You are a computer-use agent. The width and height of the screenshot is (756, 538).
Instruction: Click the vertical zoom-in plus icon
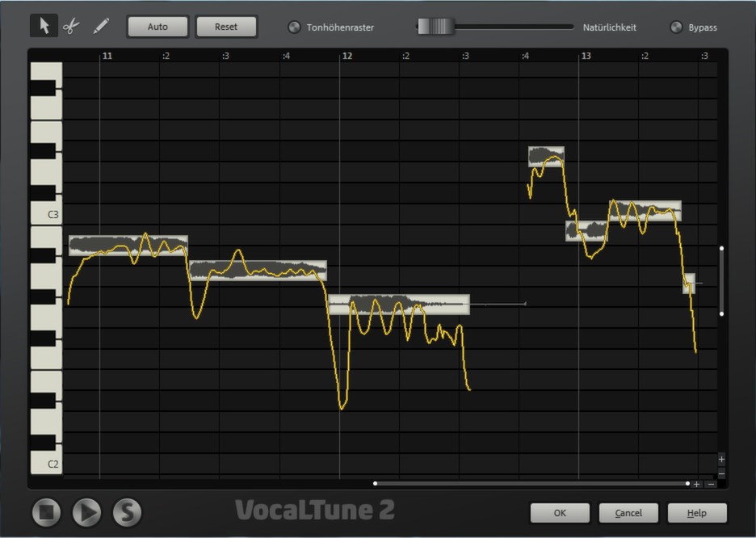pos(720,458)
